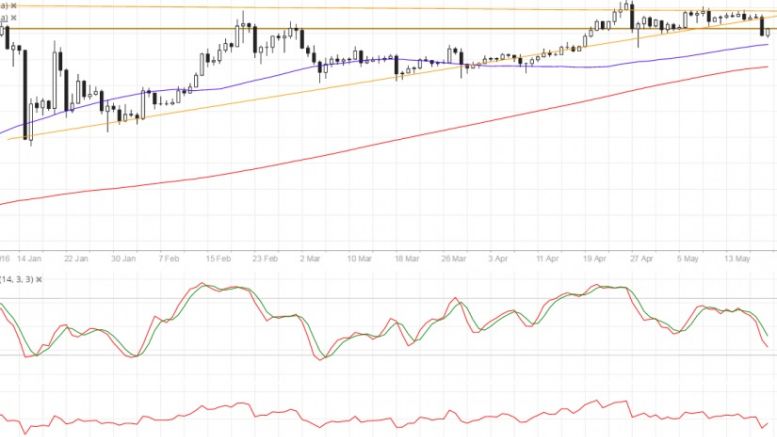Click the 30 Jan date marker
777x437 pixels.
[124, 258]
